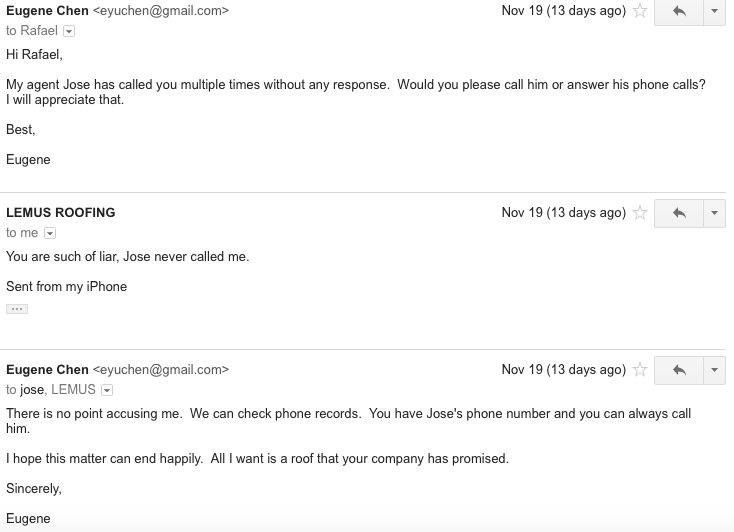Show details for 'to me' recipient
Viewport: 734px width, 532px height.
click(x=50, y=233)
